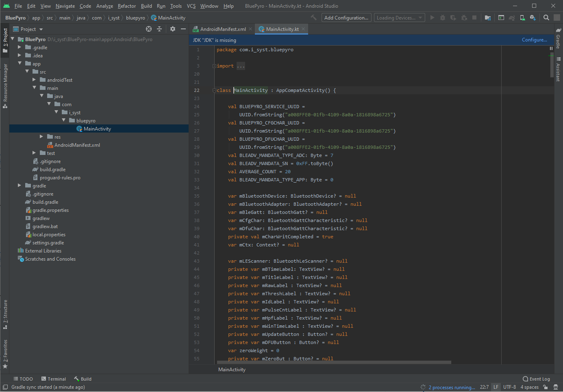Toggle the 1: Project tool window
Image resolution: width=563 pixels, height=392 pixels.
(5, 40)
